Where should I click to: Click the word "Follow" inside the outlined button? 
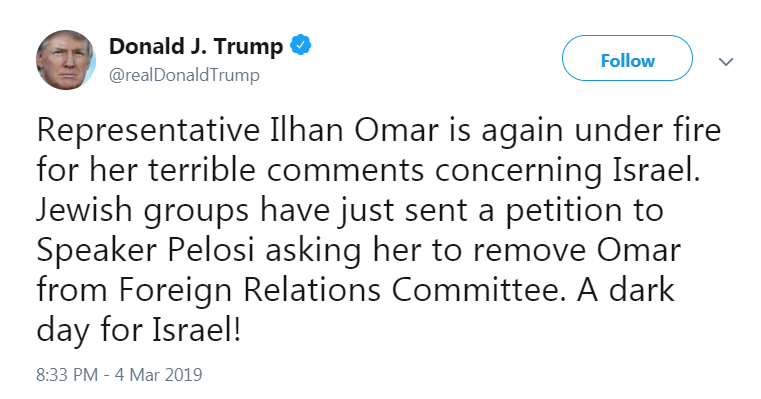pyautogui.click(x=628, y=61)
